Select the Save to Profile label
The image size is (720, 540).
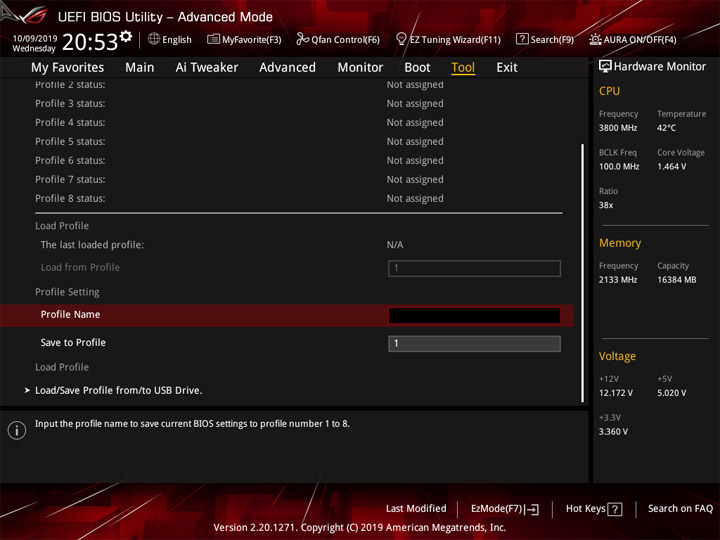click(73, 343)
